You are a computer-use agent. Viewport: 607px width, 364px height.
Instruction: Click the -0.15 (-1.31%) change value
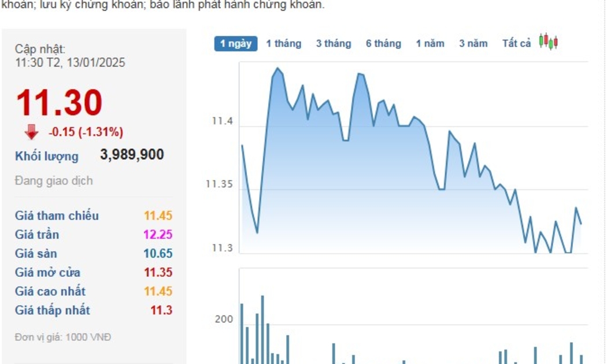pos(86,132)
